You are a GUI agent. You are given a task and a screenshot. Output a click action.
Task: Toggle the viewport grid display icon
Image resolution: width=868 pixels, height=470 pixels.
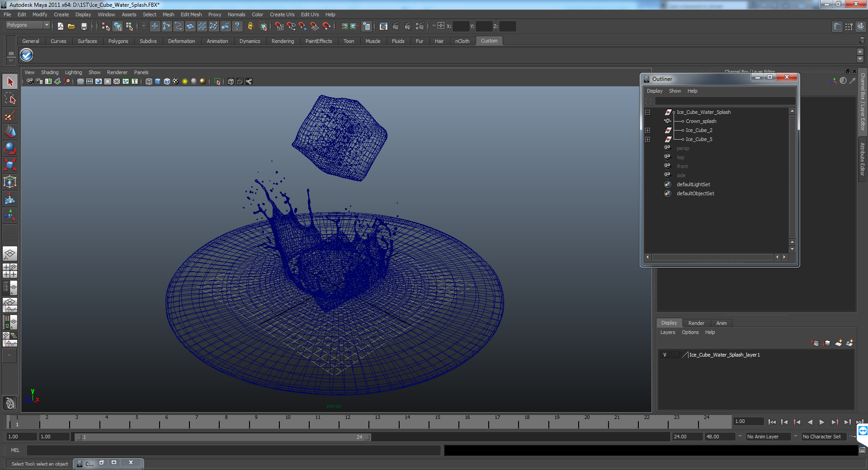coord(80,81)
